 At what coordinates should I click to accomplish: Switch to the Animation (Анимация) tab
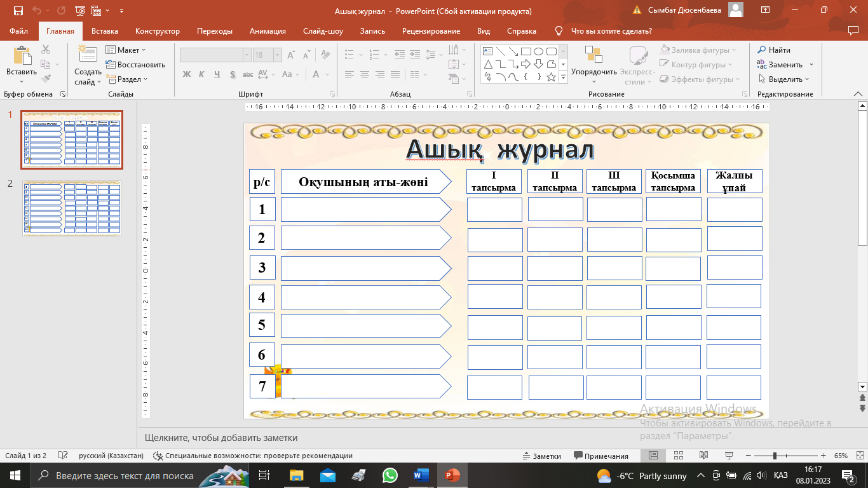point(268,31)
